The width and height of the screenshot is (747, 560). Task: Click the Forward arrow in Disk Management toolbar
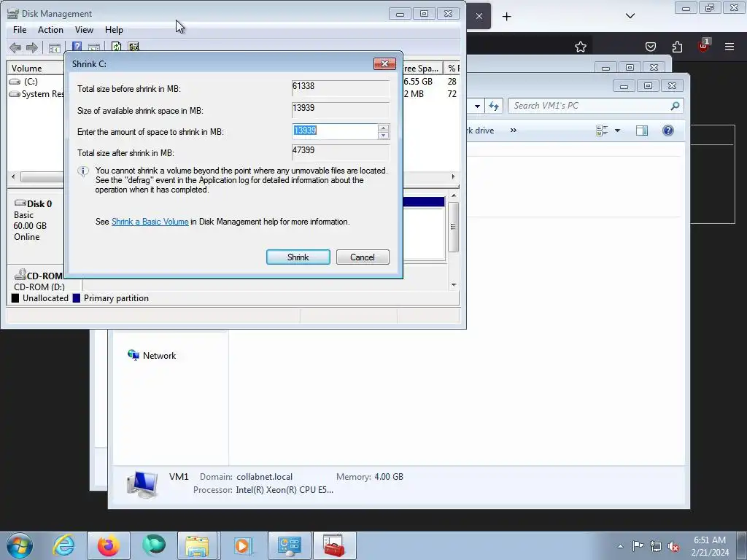click(x=32, y=47)
